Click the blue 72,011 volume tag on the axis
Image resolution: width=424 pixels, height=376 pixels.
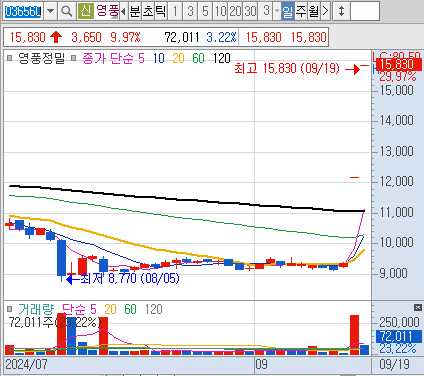point(399,336)
